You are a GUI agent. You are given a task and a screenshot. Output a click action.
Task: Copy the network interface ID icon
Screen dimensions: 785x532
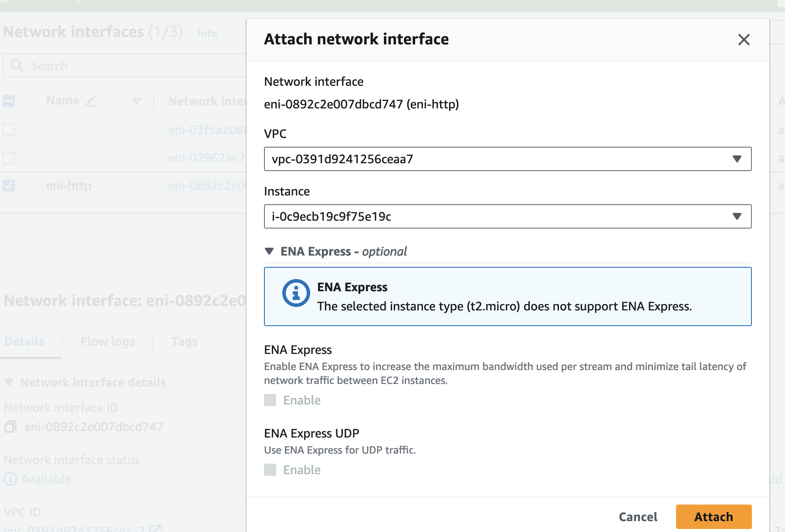tap(10, 427)
